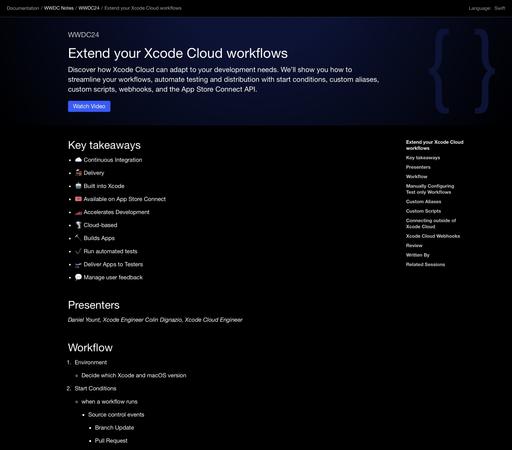Select Manually Configuring Test only Workflows
512x450 pixels.
click(430, 189)
